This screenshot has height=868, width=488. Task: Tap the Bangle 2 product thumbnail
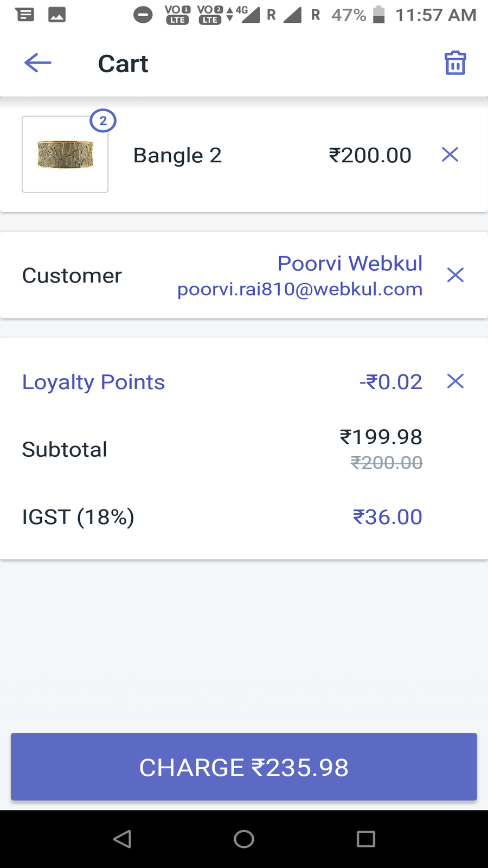tap(65, 155)
